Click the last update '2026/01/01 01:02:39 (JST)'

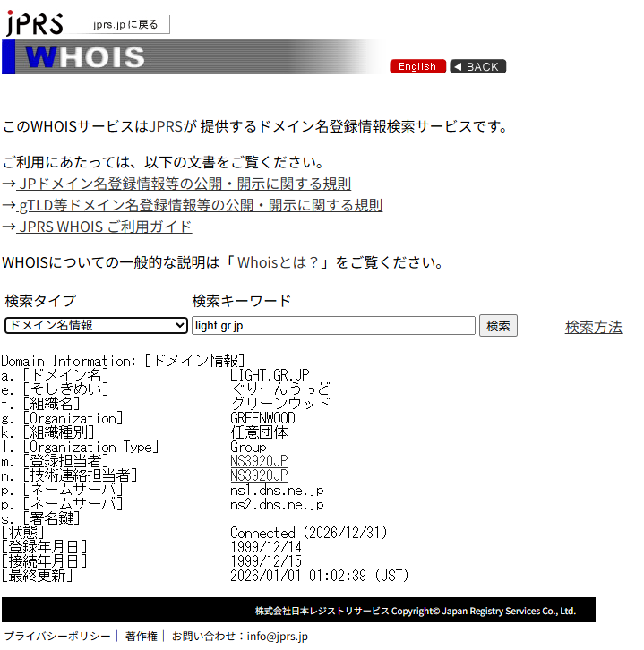point(319,576)
